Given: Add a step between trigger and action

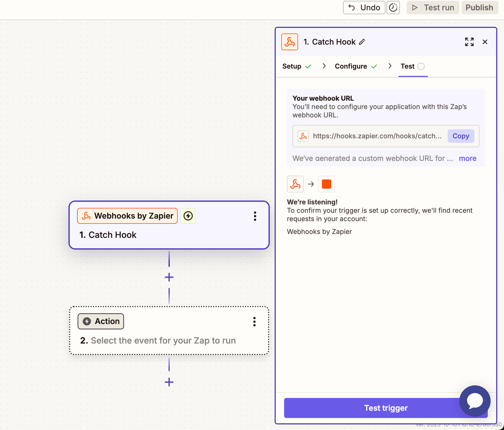Looking at the screenshot, I should click(x=169, y=277).
